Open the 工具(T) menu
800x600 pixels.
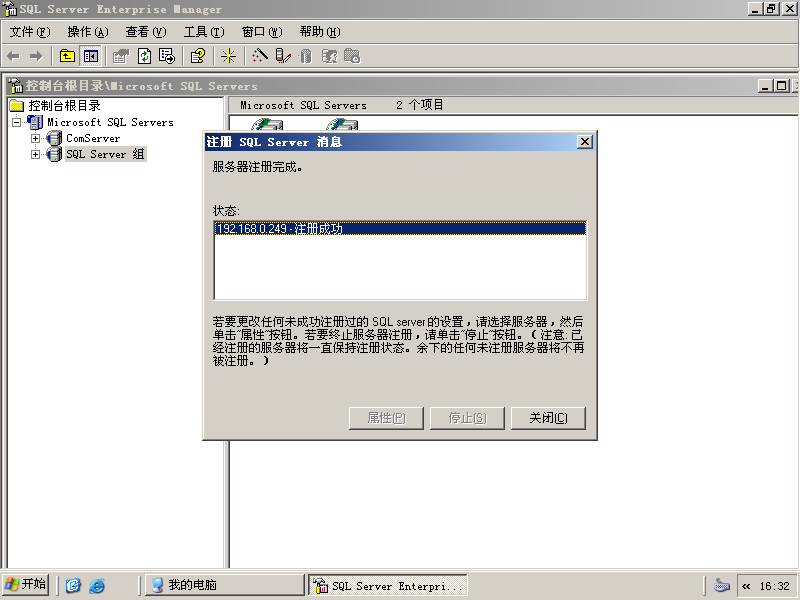pos(204,32)
